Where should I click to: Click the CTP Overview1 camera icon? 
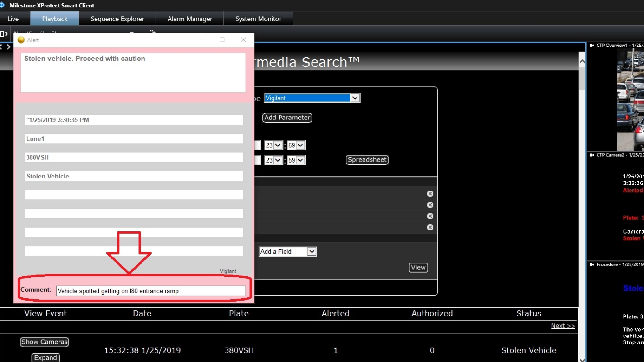coord(592,45)
